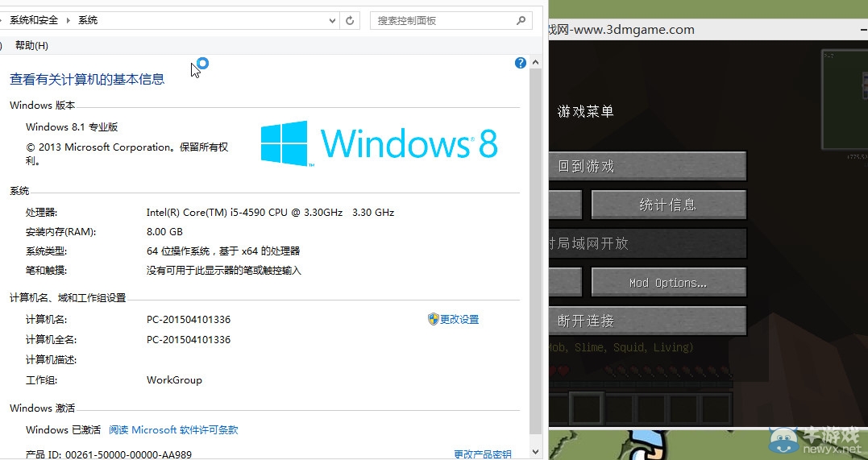Viewport: 868px width, 460px height.
Task: Open the address bar history dropdown arrow
Action: [x=332, y=21]
